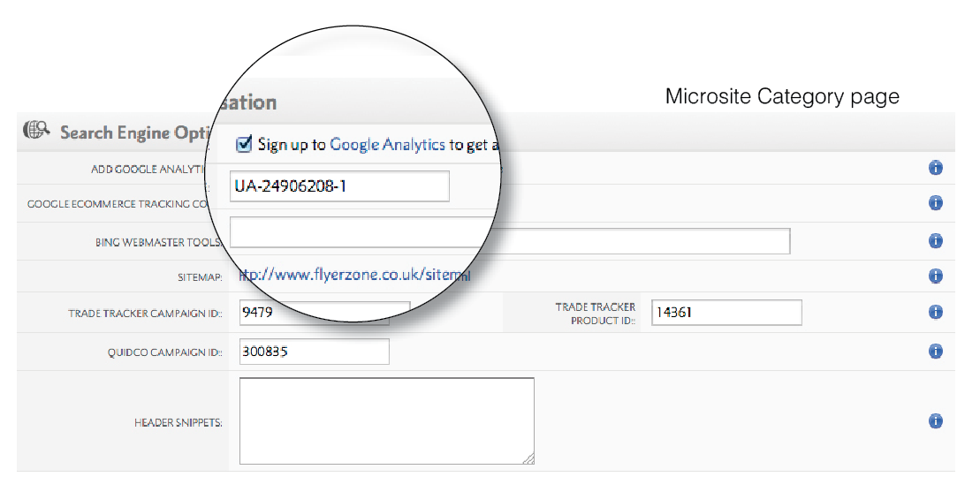Screen dimensions: 980x492
Task: Open the flyerzone.co.uk sitemap link
Action: pos(353,275)
